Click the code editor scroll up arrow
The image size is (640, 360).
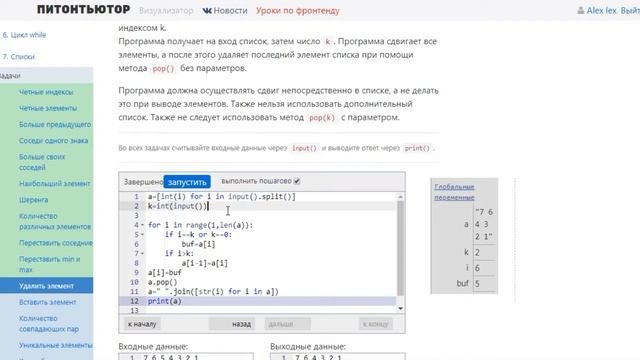(400, 197)
